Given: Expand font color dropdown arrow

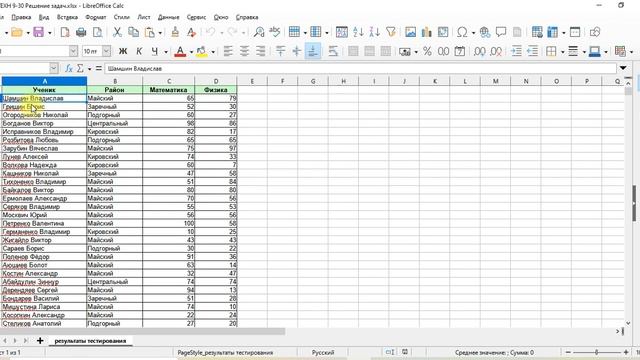Looking at the screenshot, I should coord(191,52).
